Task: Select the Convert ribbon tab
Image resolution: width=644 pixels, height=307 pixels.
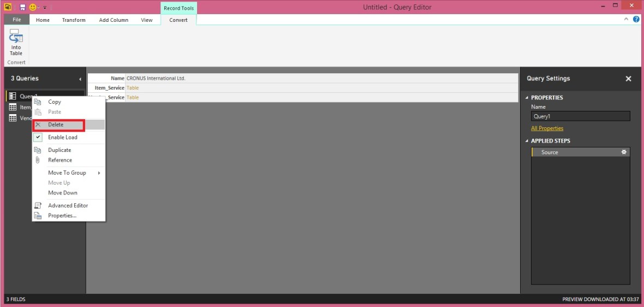Action: [x=178, y=20]
